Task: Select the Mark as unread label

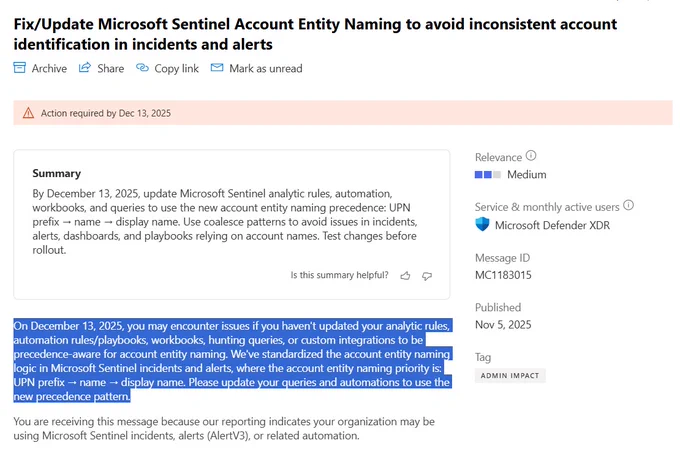Action: click(x=265, y=68)
